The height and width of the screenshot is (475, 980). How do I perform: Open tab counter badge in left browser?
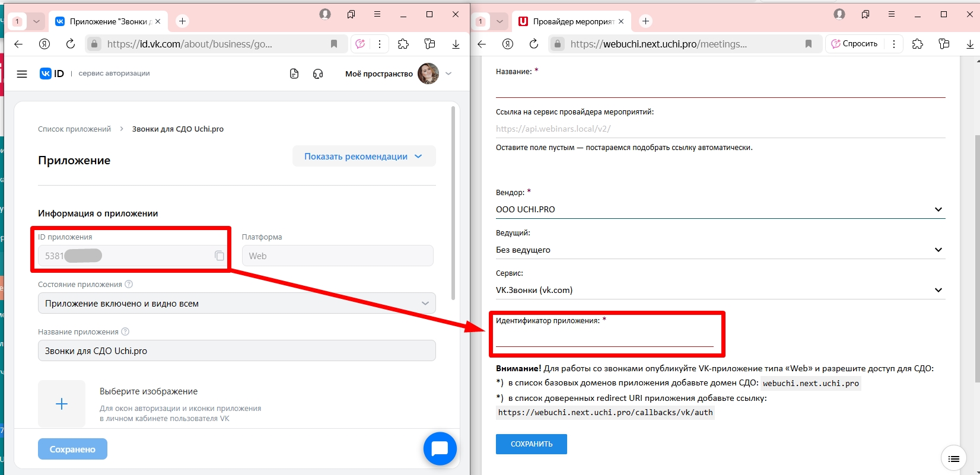coord(17,21)
